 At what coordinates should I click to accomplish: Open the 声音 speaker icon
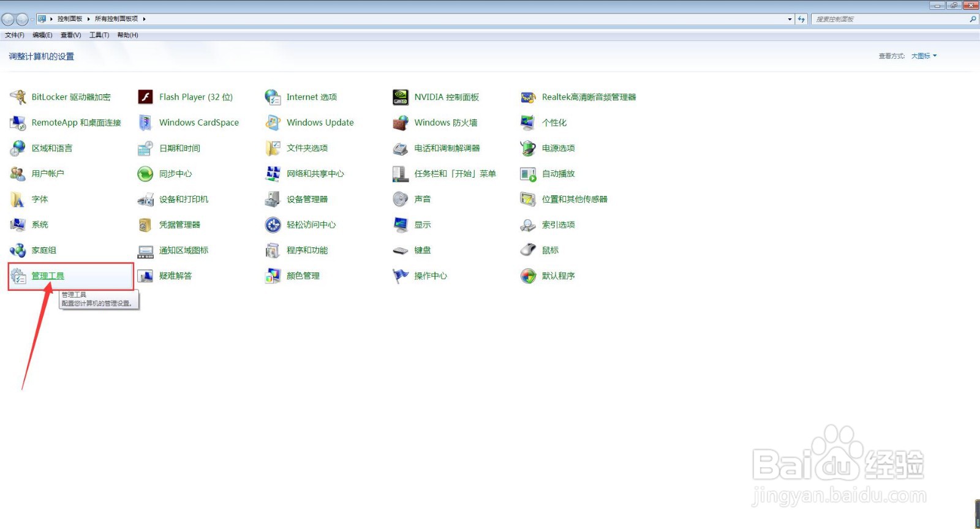401,199
